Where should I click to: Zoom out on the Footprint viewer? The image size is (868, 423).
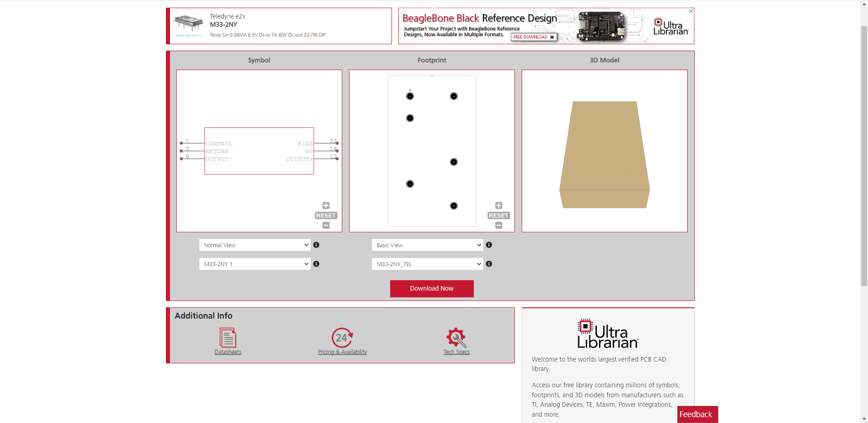point(499,225)
